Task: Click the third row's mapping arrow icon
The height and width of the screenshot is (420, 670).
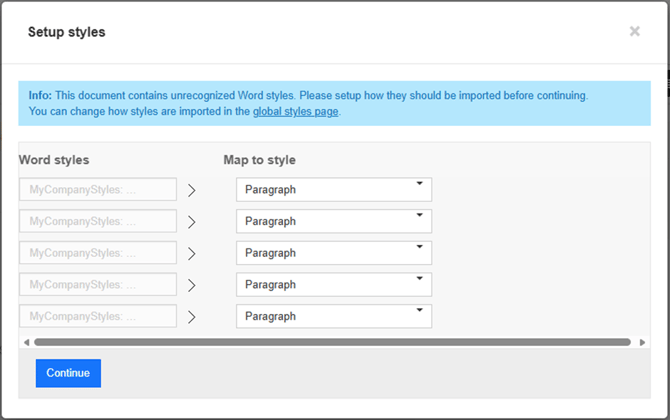Action: tap(192, 254)
